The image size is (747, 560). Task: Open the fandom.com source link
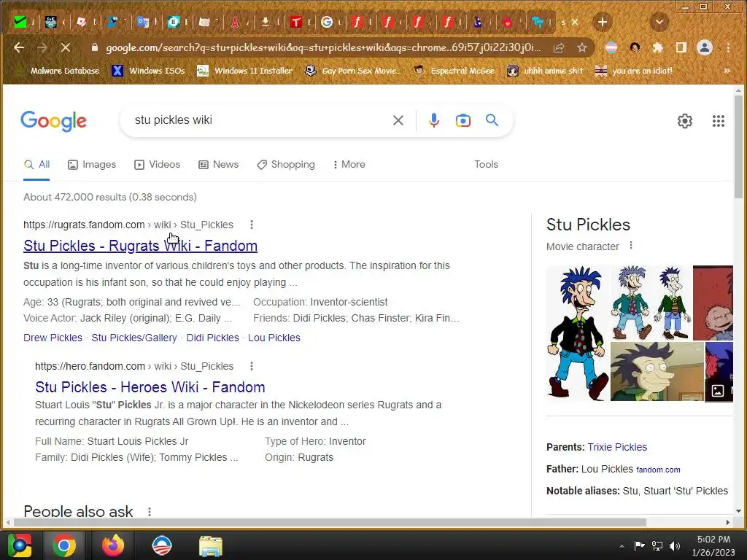(x=658, y=470)
